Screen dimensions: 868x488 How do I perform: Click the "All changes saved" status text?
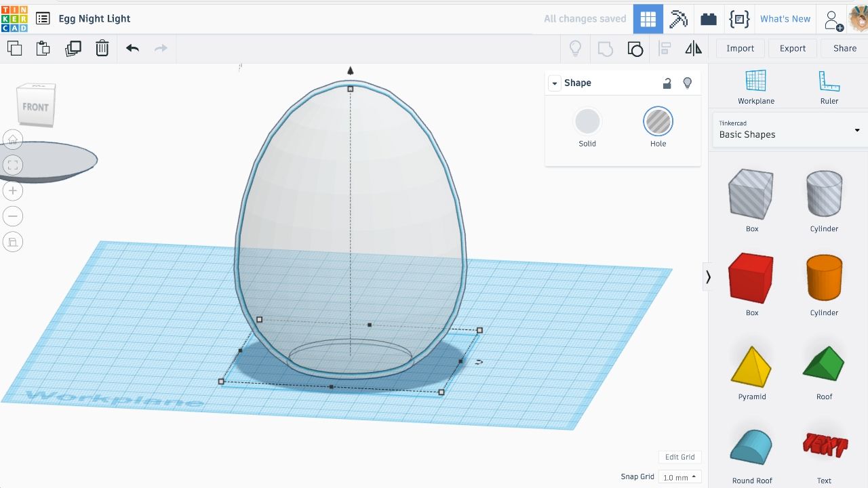[585, 19]
